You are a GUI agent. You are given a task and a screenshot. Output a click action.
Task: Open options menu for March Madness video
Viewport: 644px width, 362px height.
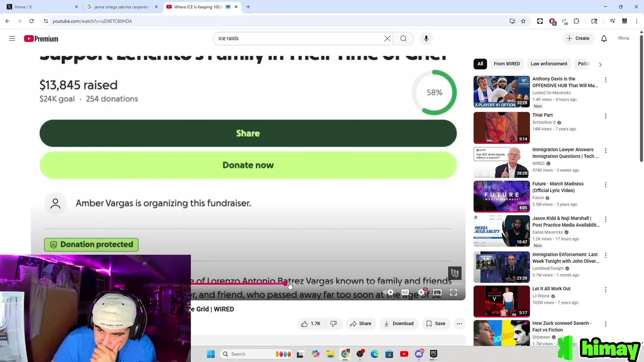click(606, 185)
